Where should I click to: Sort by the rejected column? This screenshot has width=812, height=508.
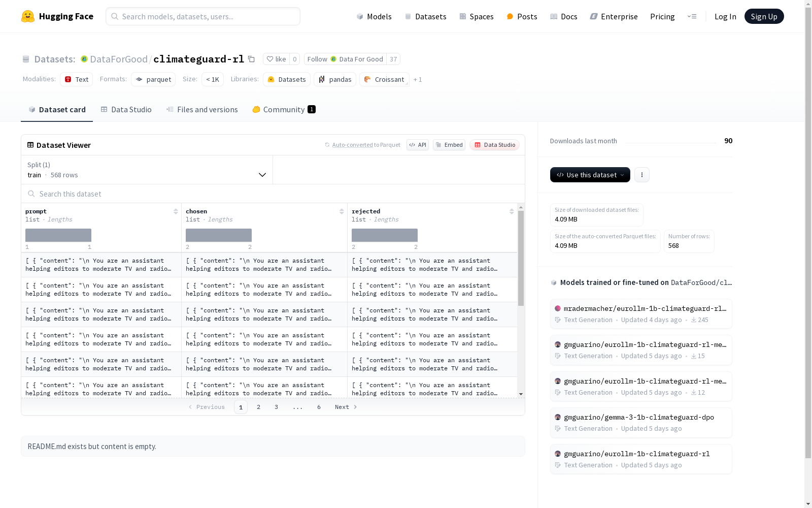512,211
